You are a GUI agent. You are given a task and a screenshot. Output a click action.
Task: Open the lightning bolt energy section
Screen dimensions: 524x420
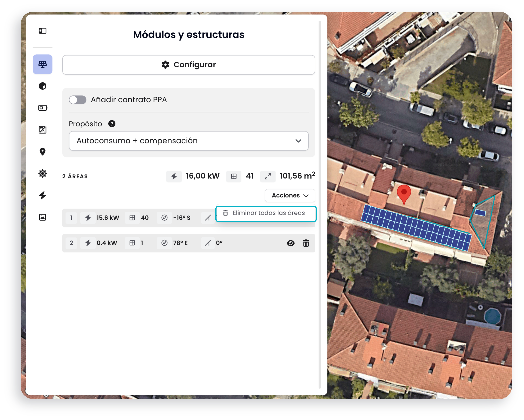pyautogui.click(x=43, y=195)
